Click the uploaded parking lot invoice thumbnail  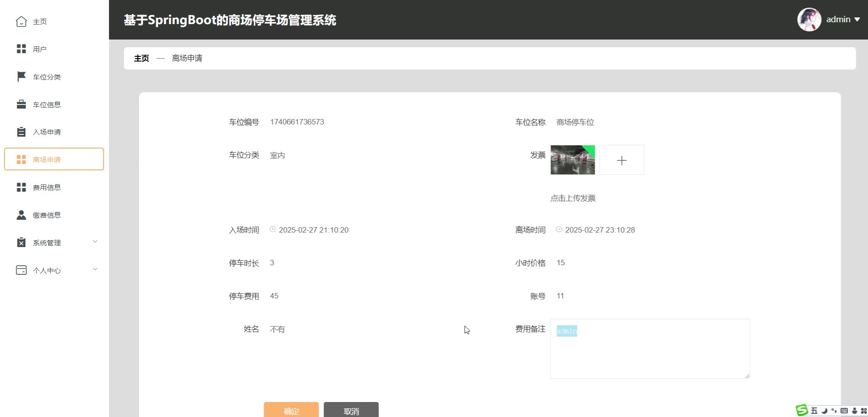pyautogui.click(x=572, y=160)
